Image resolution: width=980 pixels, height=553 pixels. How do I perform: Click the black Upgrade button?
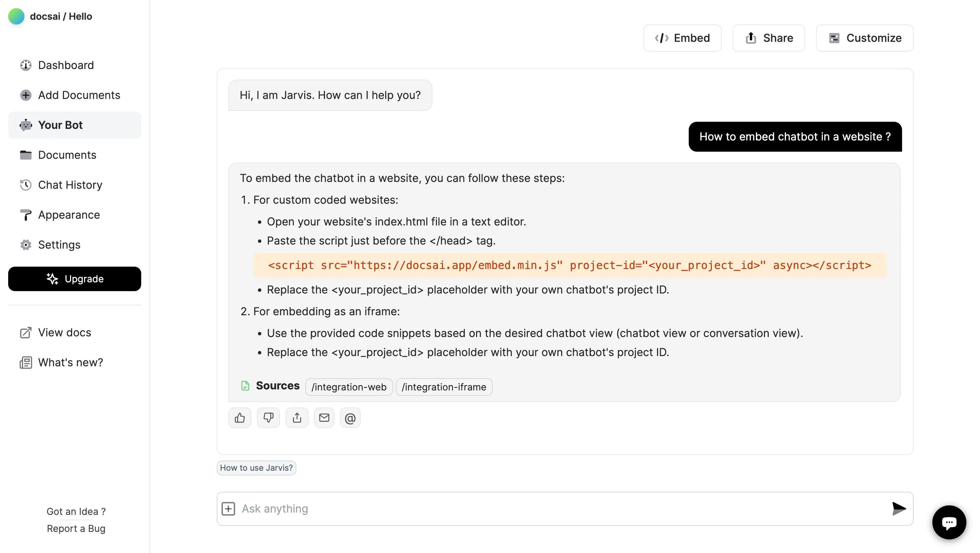click(x=75, y=279)
